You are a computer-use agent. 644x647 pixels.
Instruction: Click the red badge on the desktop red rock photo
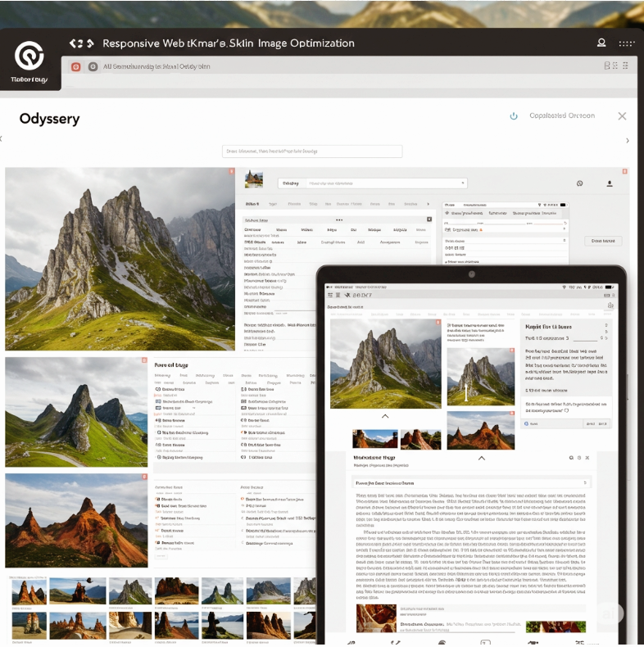tap(144, 477)
